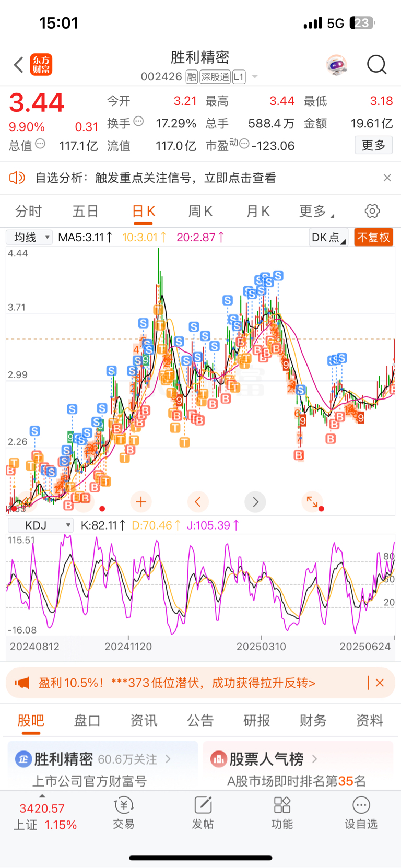Image resolution: width=401 pixels, height=868 pixels.
Task: Toggle the 不复权 adjustment button
Action: [x=373, y=238]
